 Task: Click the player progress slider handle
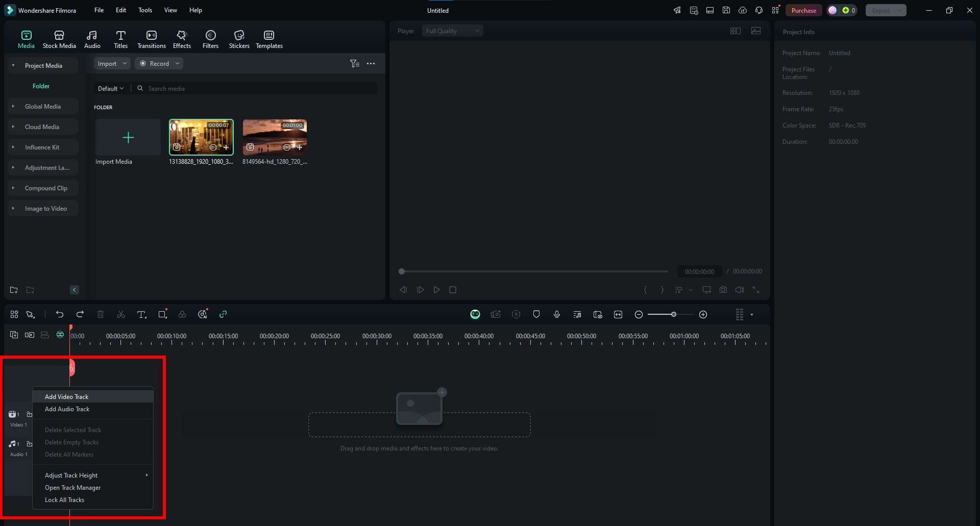[x=402, y=271]
